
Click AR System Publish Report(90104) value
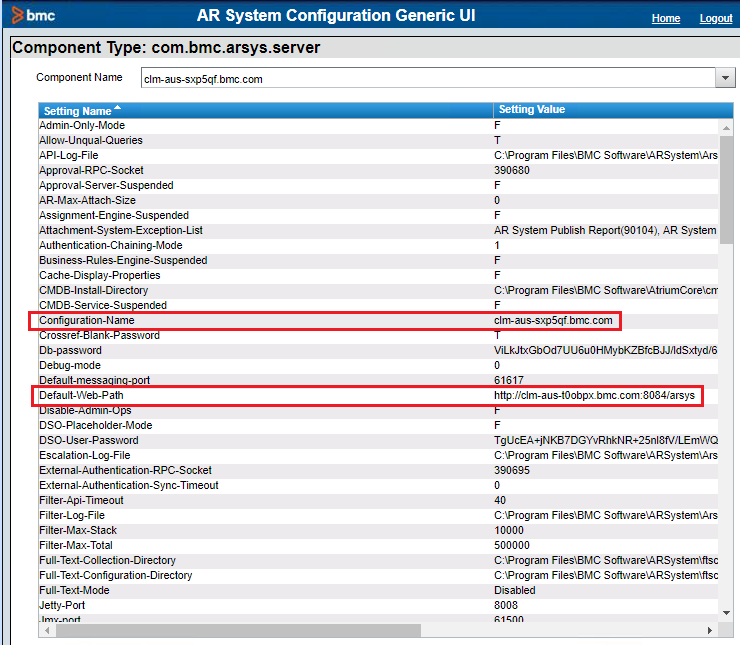pos(605,230)
